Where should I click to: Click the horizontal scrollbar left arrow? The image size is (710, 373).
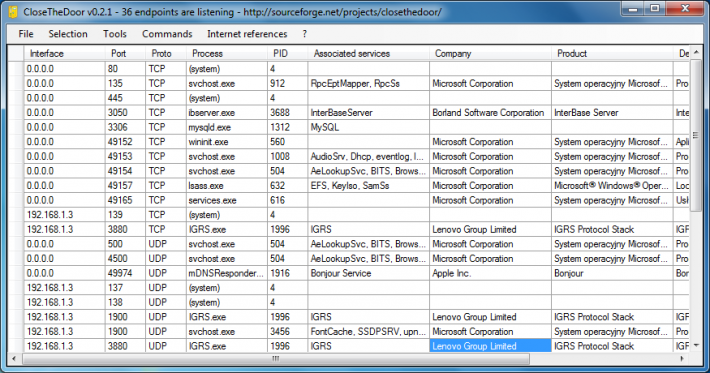click(x=14, y=359)
